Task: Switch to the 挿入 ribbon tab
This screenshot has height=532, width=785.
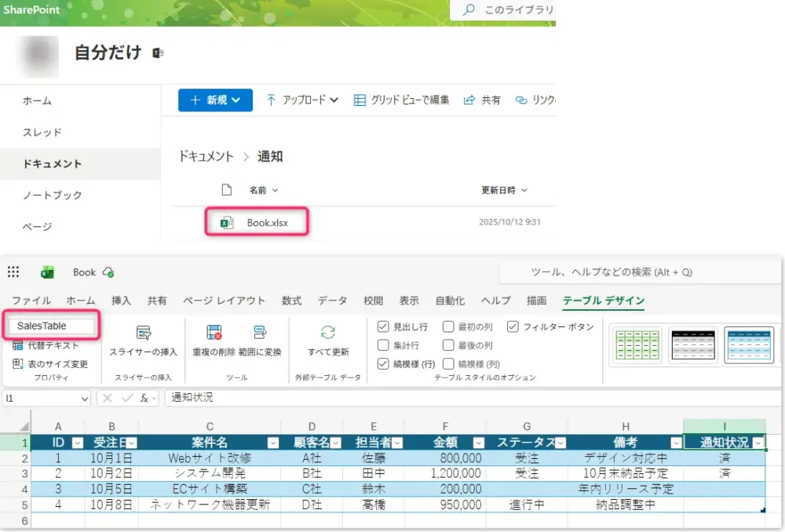Action: coord(121,301)
